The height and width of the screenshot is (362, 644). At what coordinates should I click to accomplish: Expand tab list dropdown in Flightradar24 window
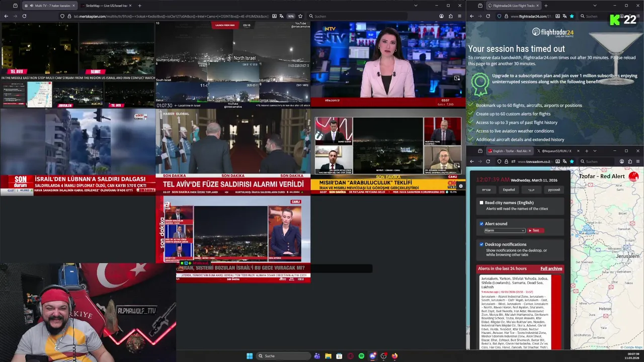[595, 6]
